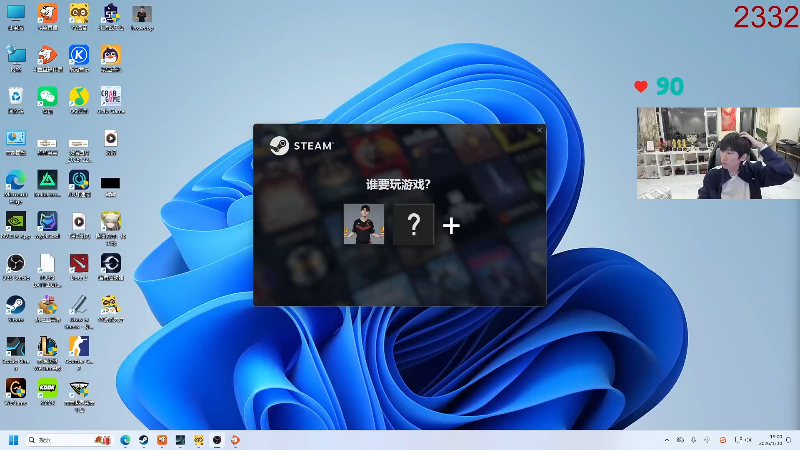The width and height of the screenshot is (800, 450).
Task: Open the Windows Start menu
Action: pyautogui.click(x=13, y=440)
